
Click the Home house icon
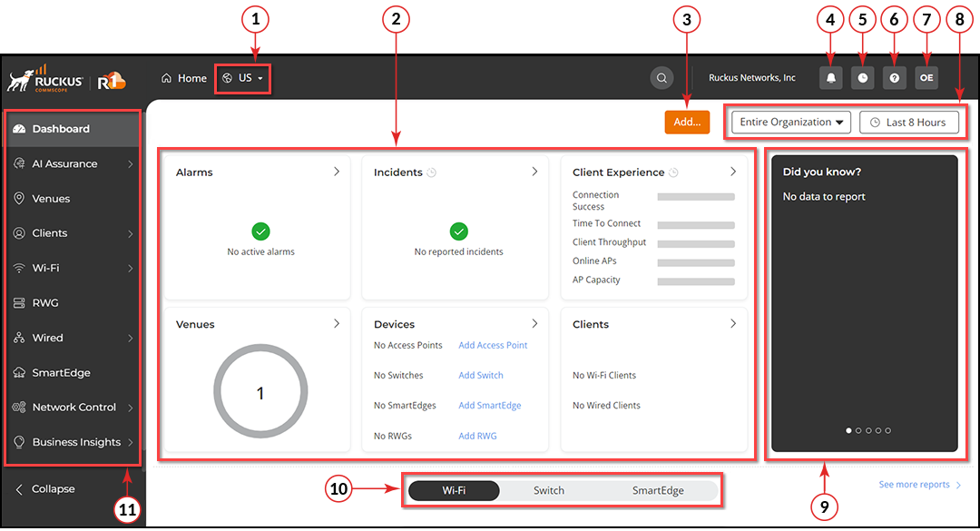coord(166,78)
